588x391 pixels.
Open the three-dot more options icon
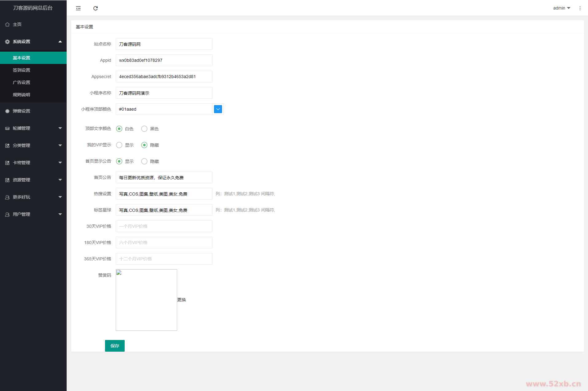580,8
